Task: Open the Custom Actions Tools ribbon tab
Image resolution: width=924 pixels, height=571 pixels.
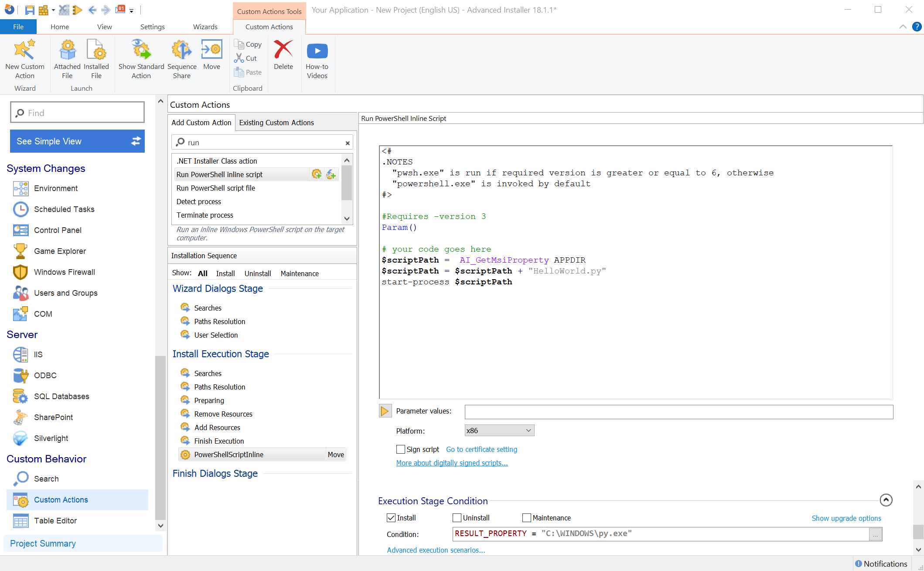Action: 269,9
